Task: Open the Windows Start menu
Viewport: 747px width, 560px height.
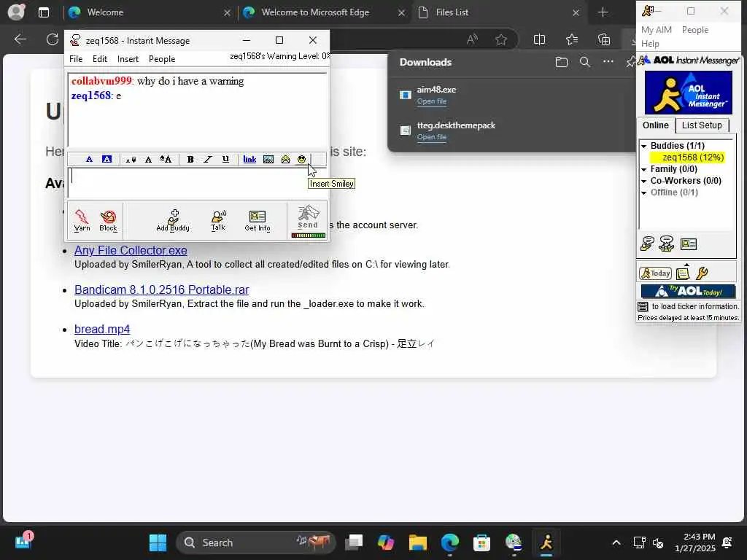Action: tap(158, 542)
